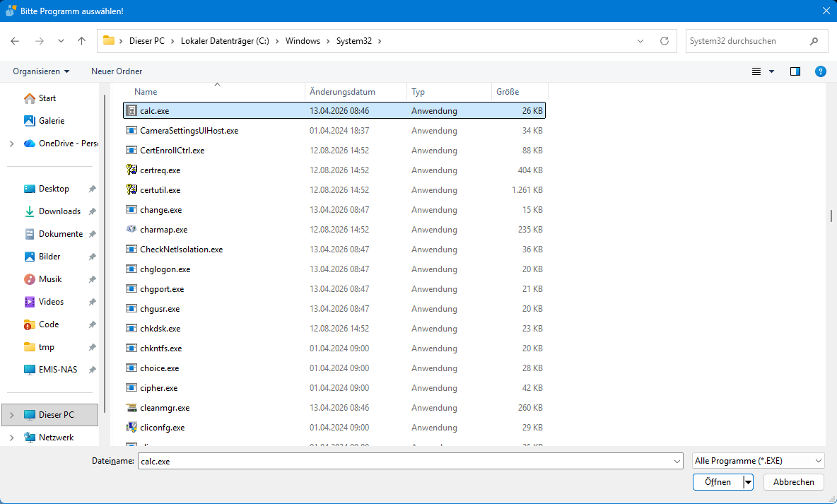
Task: Navigate to Windows breadcrumb
Action: click(303, 41)
